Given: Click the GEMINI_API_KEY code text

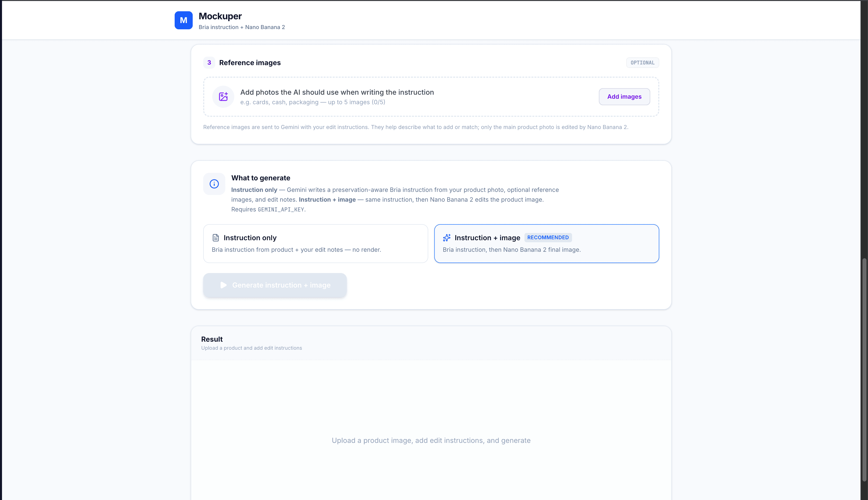Looking at the screenshot, I should click(281, 209).
